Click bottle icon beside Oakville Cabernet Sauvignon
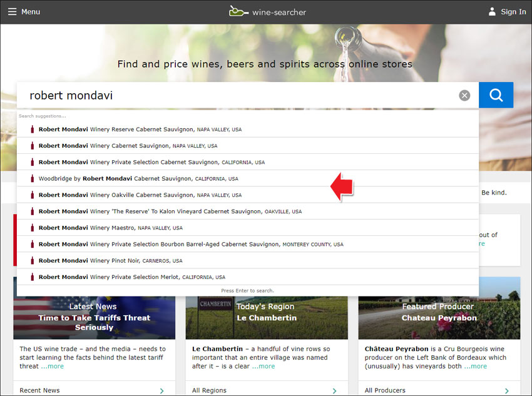 (x=32, y=195)
